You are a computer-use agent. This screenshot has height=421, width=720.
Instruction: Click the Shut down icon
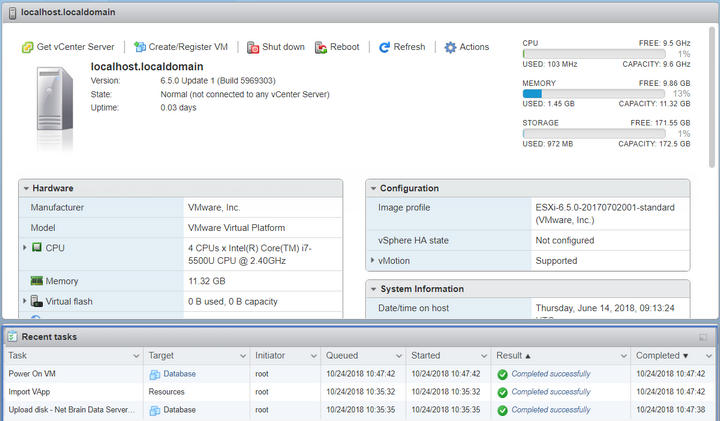pyautogui.click(x=253, y=47)
